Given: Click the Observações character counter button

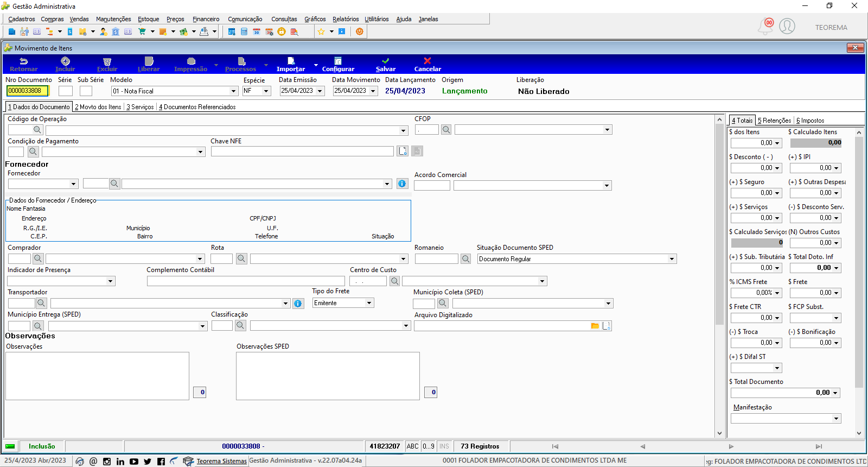Looking at the screenshot, I should [200, 392].
